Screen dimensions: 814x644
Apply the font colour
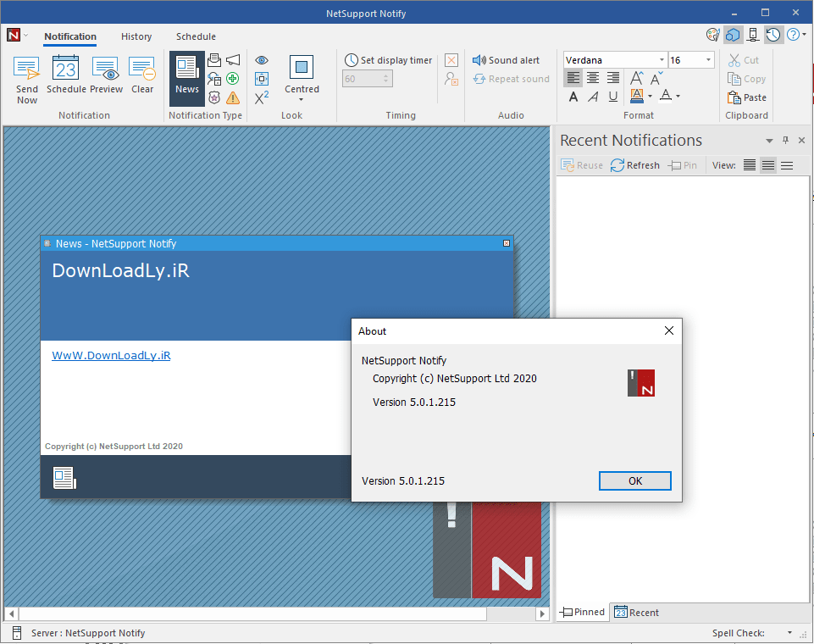pos(666,96)
